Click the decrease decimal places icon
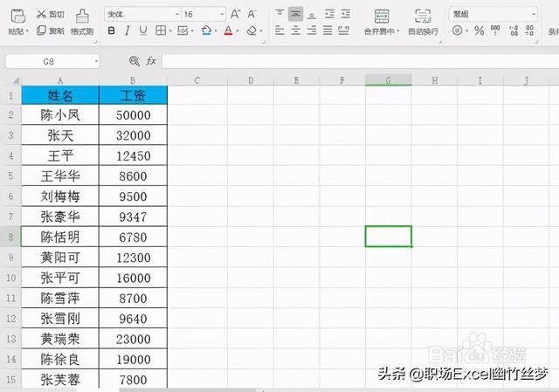The height and width of the screenshot is (392, 559). (x=530, y=31)
